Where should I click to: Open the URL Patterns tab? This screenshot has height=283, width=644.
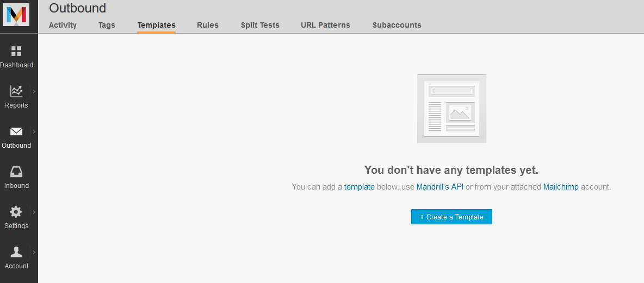325,25
